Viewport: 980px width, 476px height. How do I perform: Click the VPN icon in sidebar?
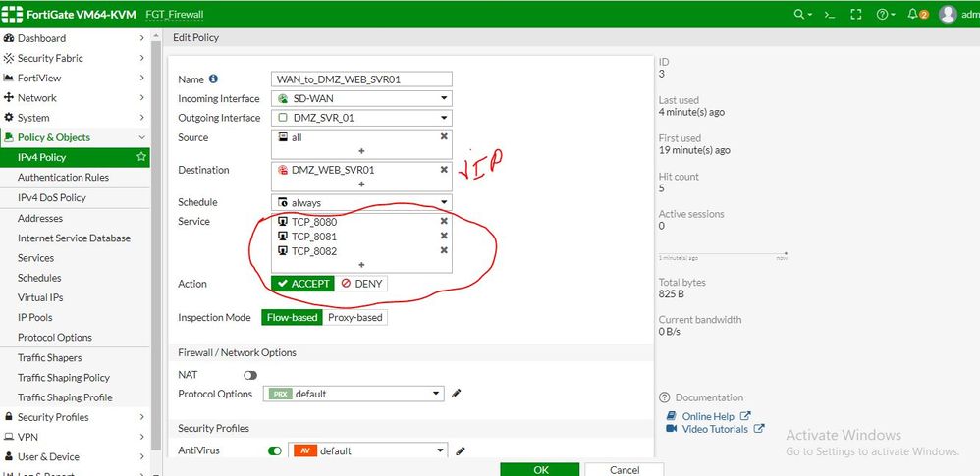point(9,437)
